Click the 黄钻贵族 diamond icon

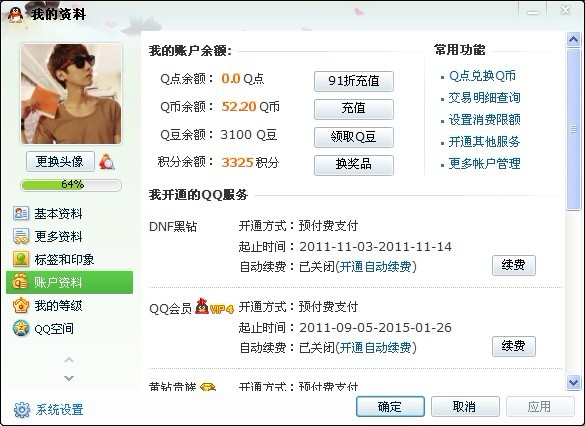pos(208,387)
